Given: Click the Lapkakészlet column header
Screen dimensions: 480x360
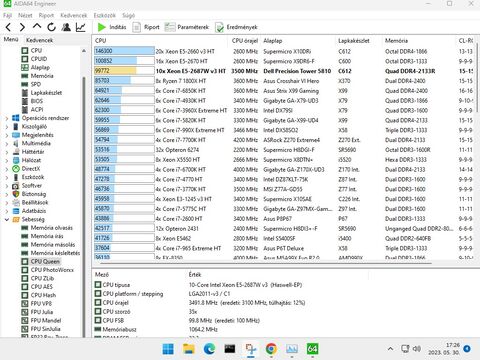Looking at the screenshot, I should tap(358, 41).
